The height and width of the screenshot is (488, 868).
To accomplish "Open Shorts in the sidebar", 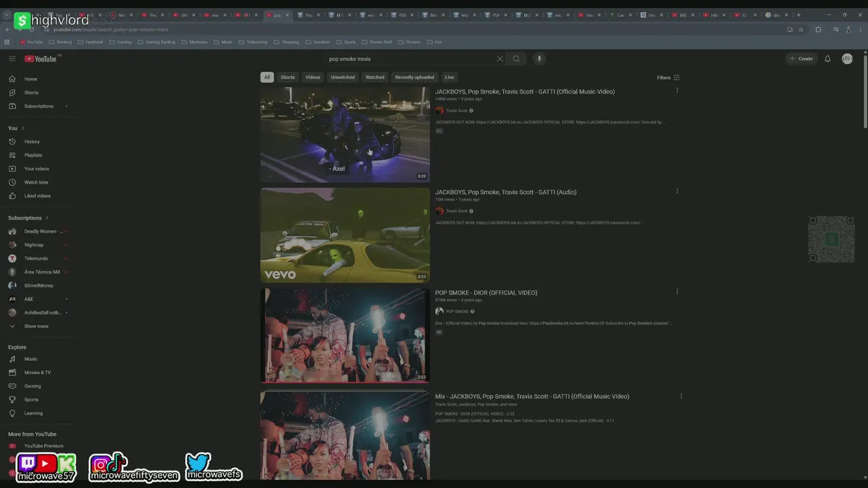I will [x=39, y=93].
